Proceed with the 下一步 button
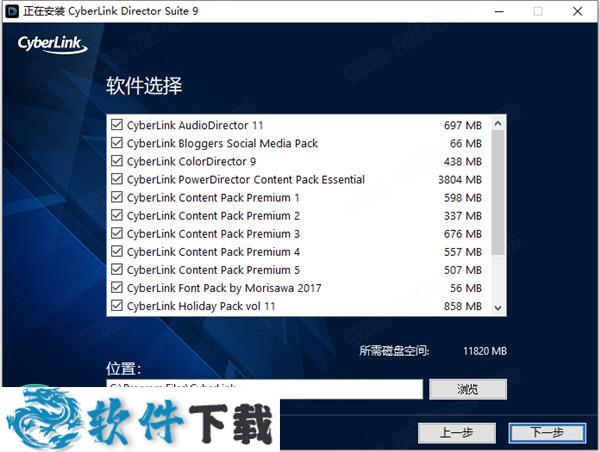Viewport: 600px width, 452px height. click(x=547, y=432)
